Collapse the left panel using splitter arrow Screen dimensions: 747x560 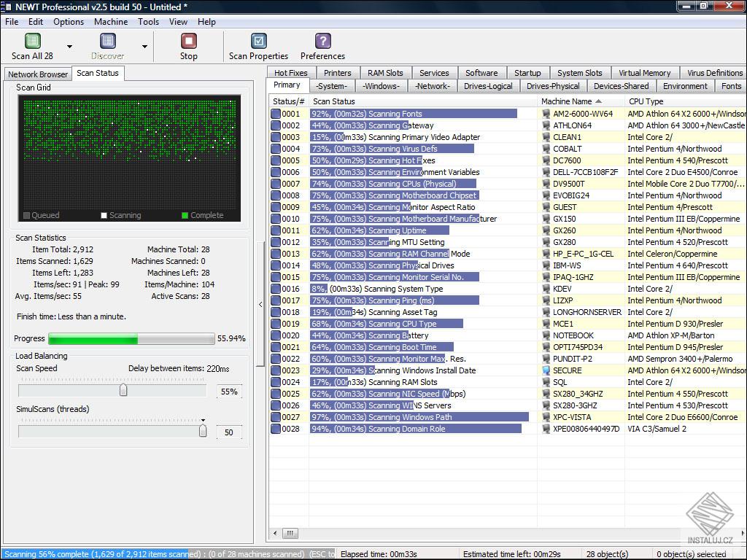(261, 305)
